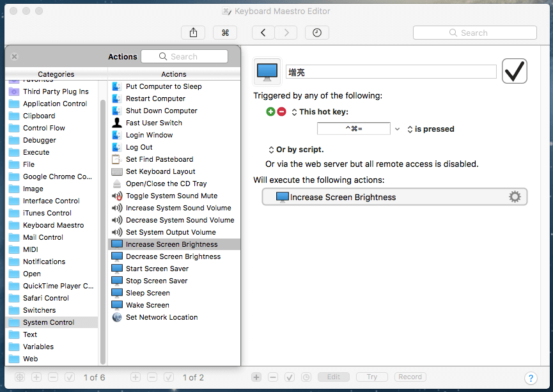This screenshot has height=392, width=553.
Task: Click the red minus icon to remove the trigger
Action: (x=281, y=112)
